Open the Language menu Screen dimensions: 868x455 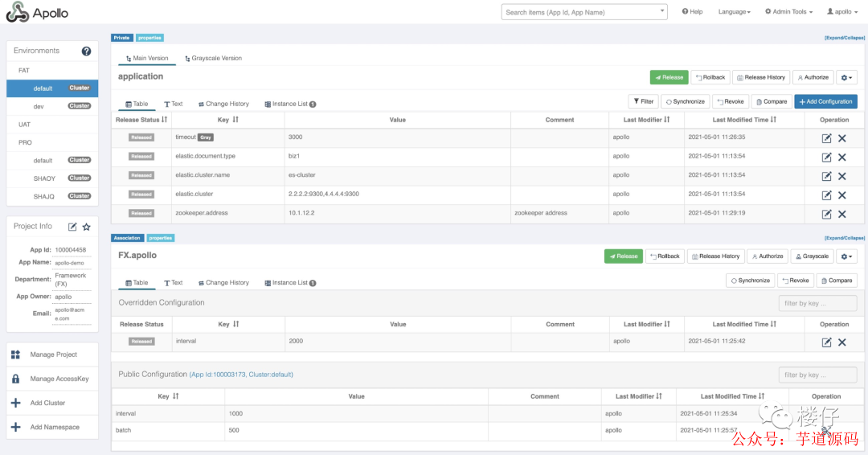click(x=734, y=11)
